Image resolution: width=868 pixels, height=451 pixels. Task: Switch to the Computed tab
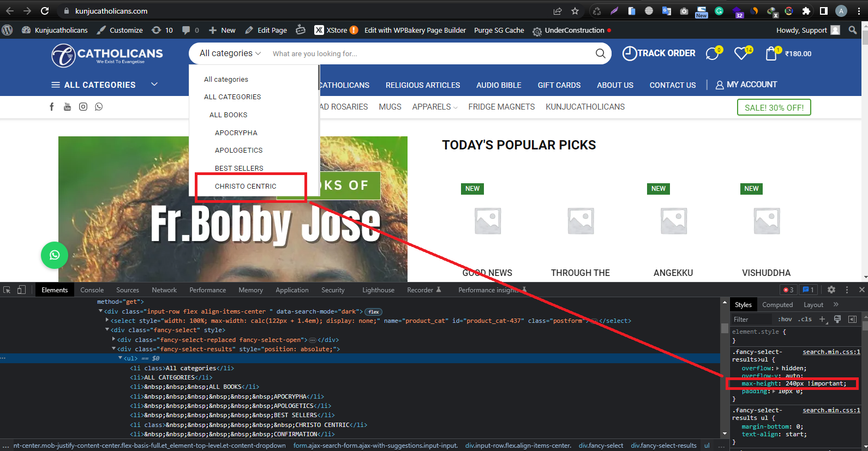point(777,305)
